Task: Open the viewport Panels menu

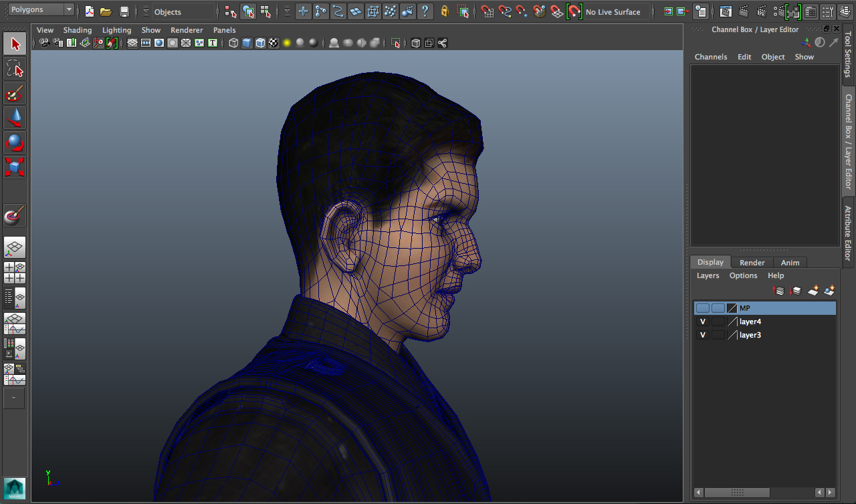Action: click(x=225, y=30)
